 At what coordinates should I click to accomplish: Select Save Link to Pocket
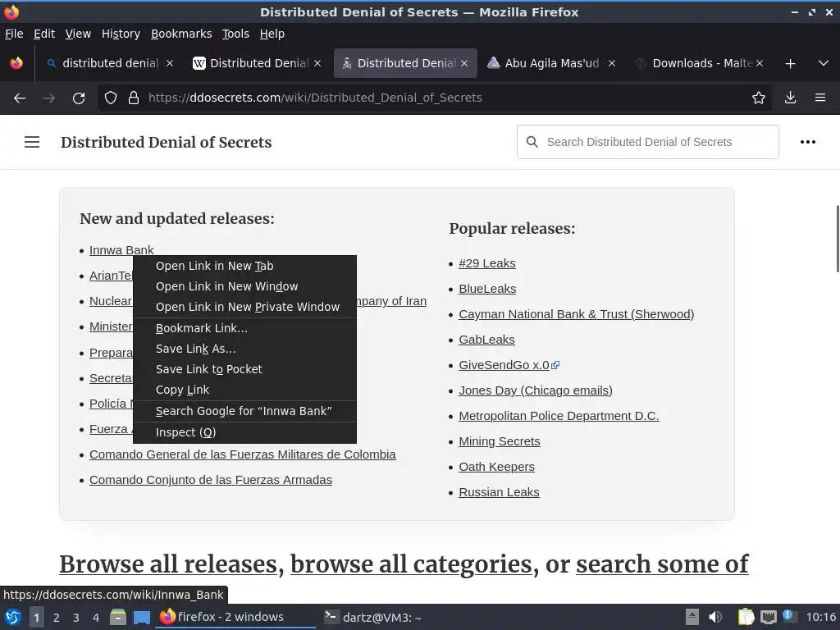point(244,369)
